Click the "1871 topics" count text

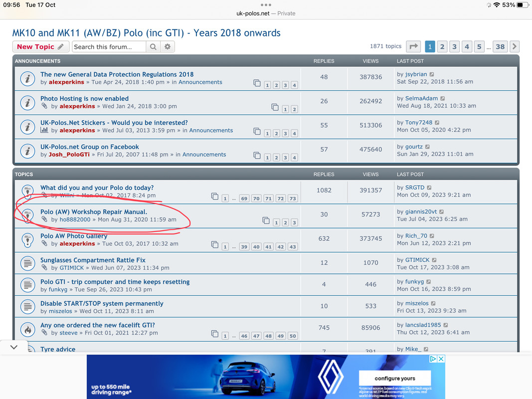pos(385,46)
